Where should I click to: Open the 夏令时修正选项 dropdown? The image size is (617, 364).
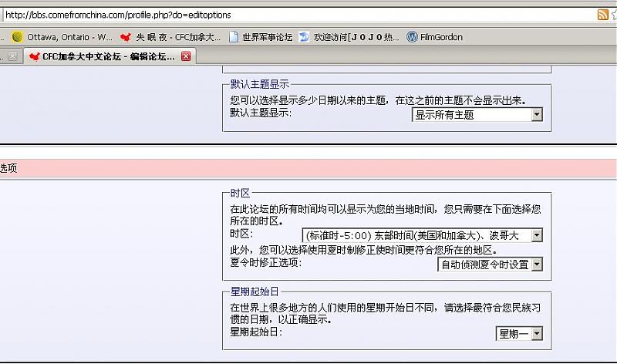(490, 265)
